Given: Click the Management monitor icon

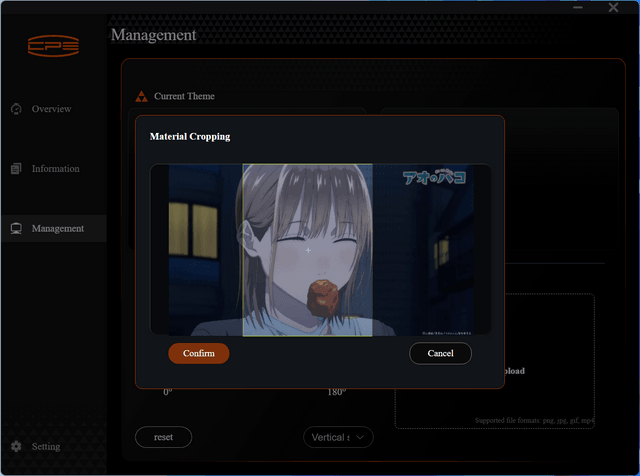Looking at the screenshot, I should [16, 229].
